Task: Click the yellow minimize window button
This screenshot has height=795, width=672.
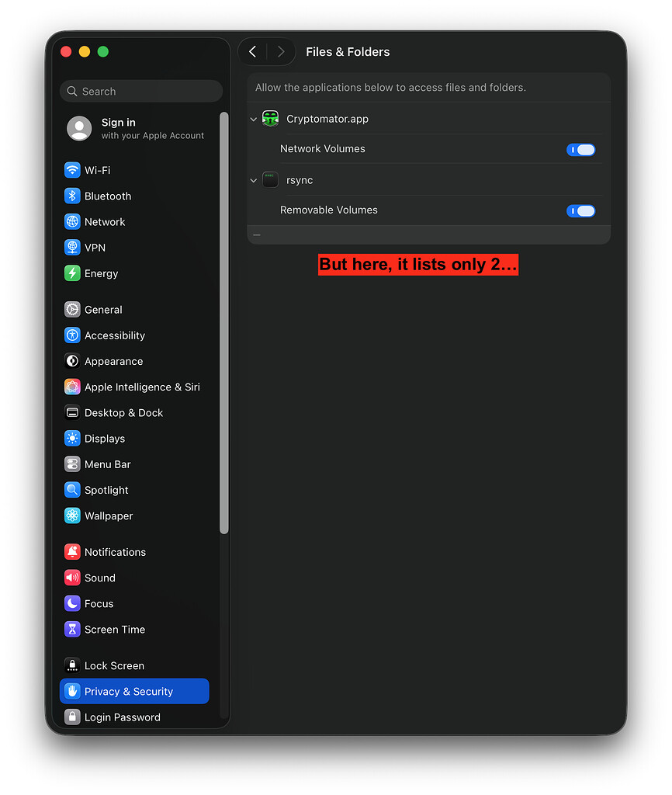Action: 85,52
